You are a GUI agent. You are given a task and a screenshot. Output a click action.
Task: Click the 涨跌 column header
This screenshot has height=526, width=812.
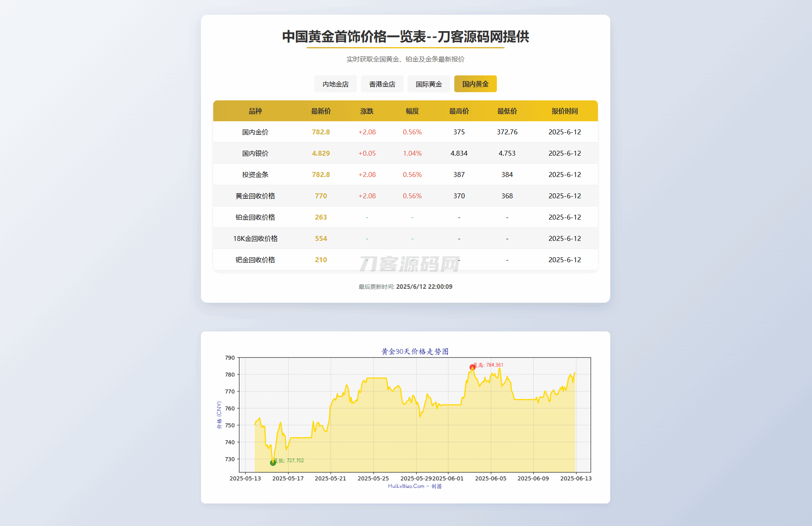[x=366, y=111]
